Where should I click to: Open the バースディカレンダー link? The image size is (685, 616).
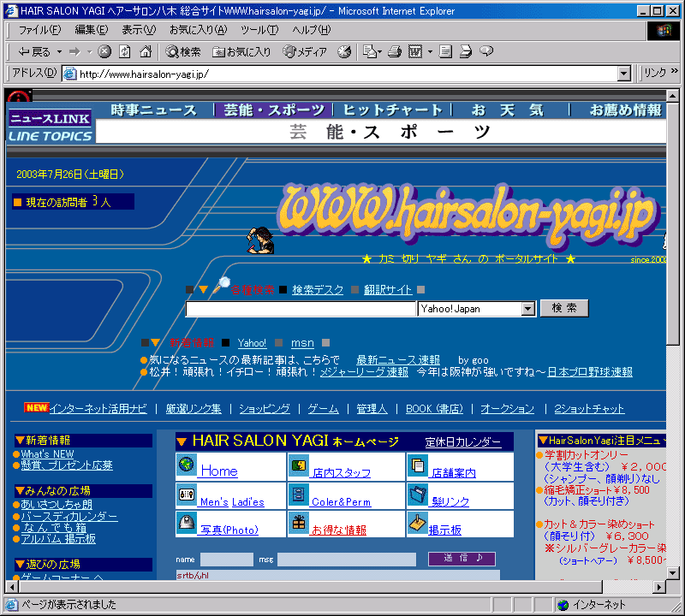[x=69, y=517]
